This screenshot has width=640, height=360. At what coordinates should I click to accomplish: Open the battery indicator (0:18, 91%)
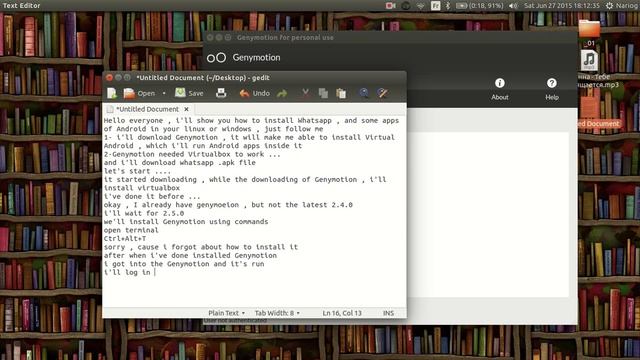(480, 6)
